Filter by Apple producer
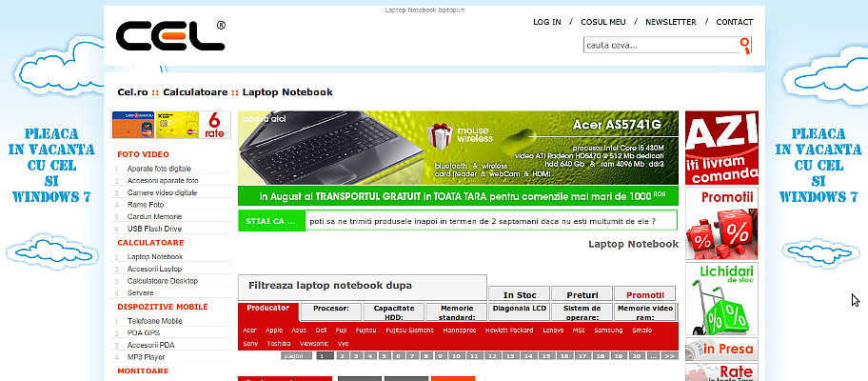 click(x=274, y=331)
